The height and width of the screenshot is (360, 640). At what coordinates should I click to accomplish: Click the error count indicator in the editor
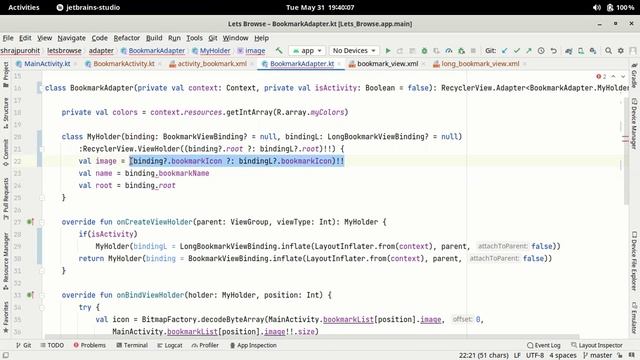pyautogui.click(x=601, y=76)
